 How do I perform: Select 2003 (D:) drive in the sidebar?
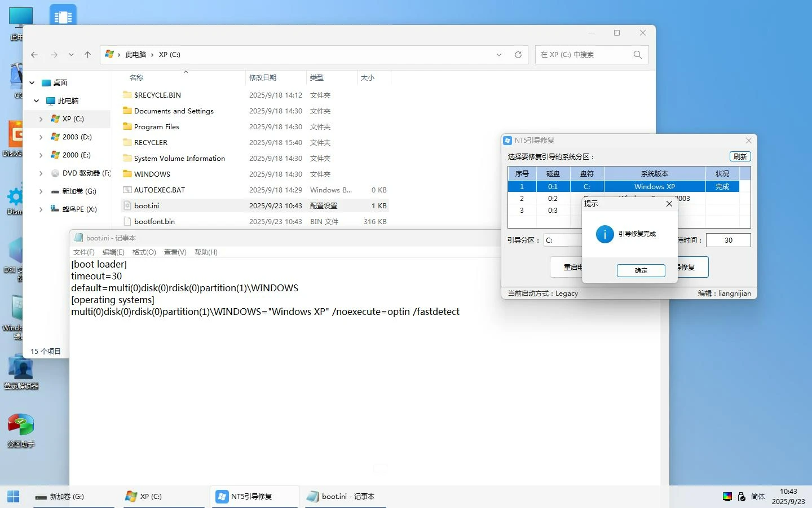click(x=77, y=137)
